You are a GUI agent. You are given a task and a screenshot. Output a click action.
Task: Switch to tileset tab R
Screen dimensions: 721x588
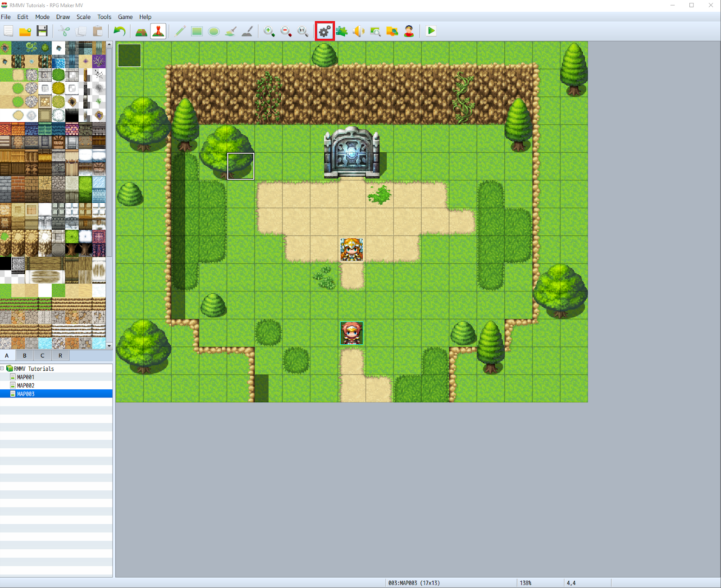coord(60,356)
